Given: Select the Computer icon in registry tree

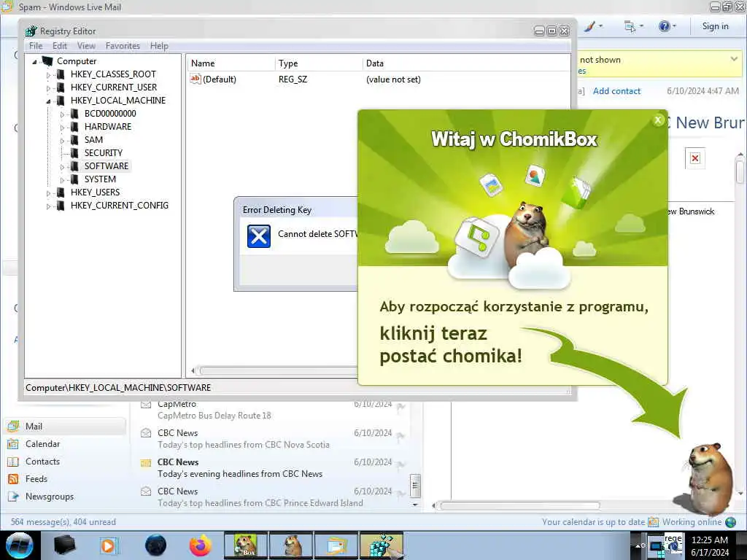Looking at the screenshot, I should (47, 61).
